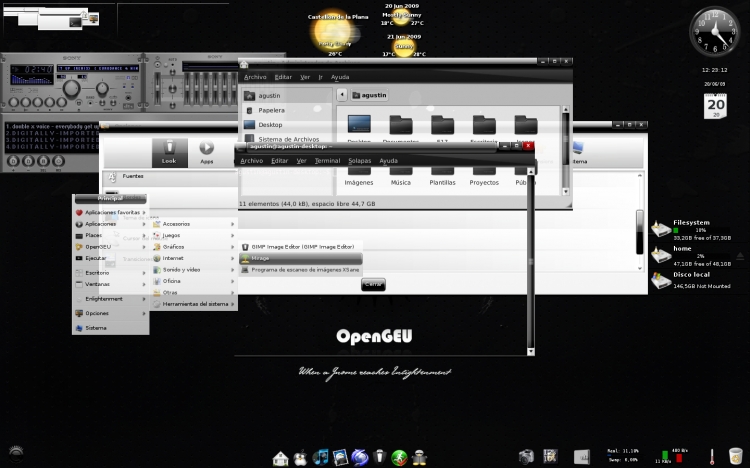This screenshot has width=750, height=468.
Task: Click the Cerrar button in settings window
Action: pyautogui.click(x=373, y=284)
